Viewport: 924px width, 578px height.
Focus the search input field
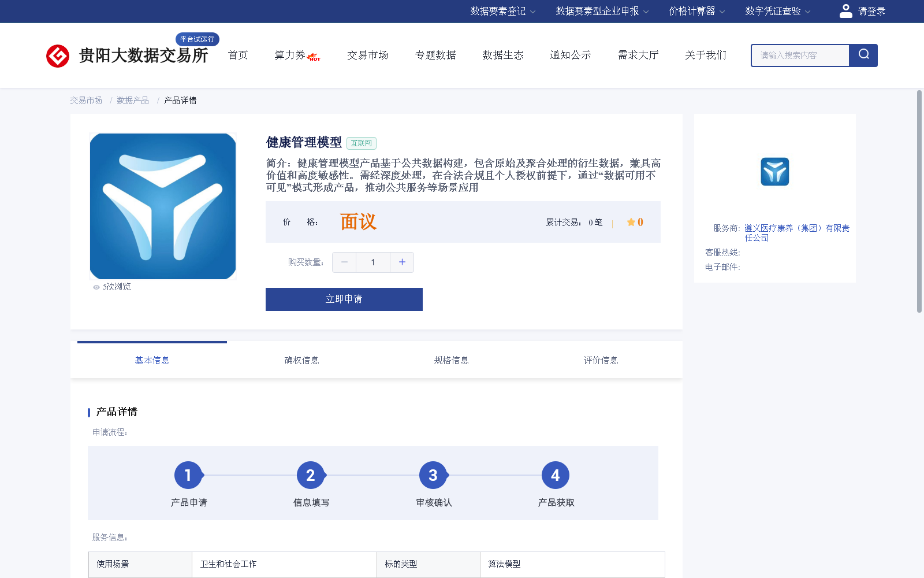(x=800, y=55)
